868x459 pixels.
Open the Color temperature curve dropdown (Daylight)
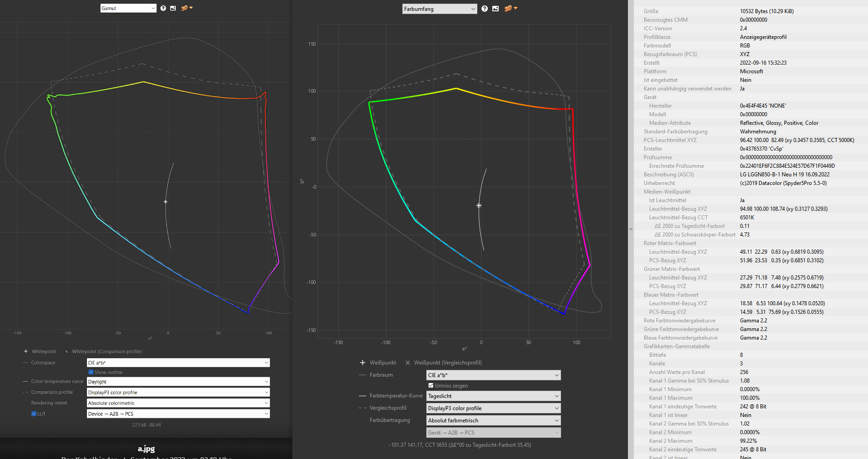pyautogui.click(x=178, y=382)
